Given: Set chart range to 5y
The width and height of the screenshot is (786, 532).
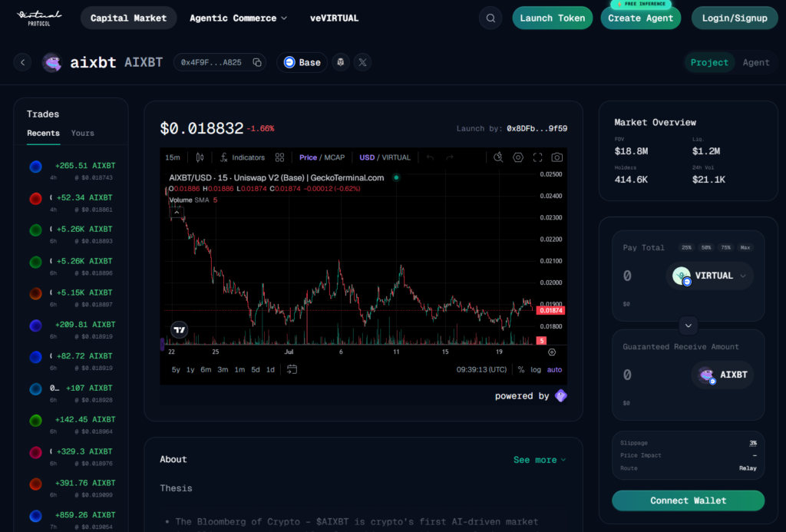Looking at the screenshot, I should coord(176,369).
